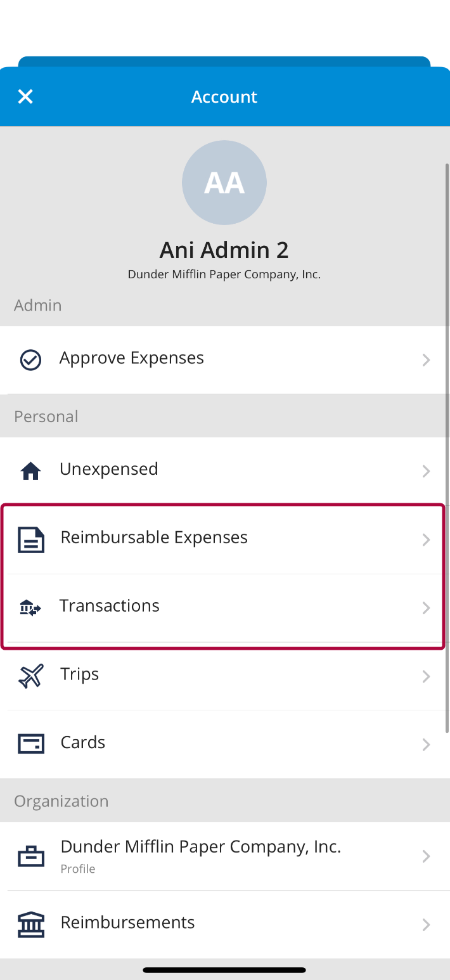Expand the Cards row chevron
This screenshot has width=450, height=980.
tap(425, 744)
